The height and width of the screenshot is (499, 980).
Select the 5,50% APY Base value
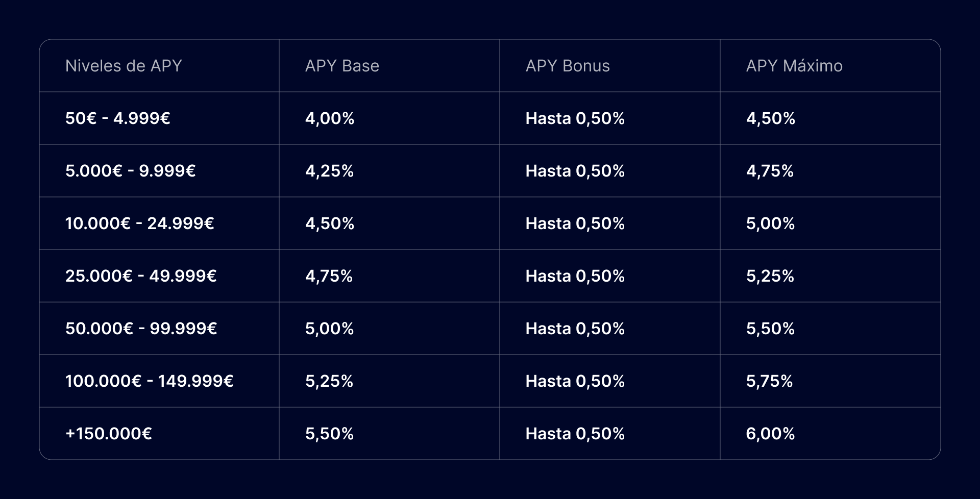(330, 434)
